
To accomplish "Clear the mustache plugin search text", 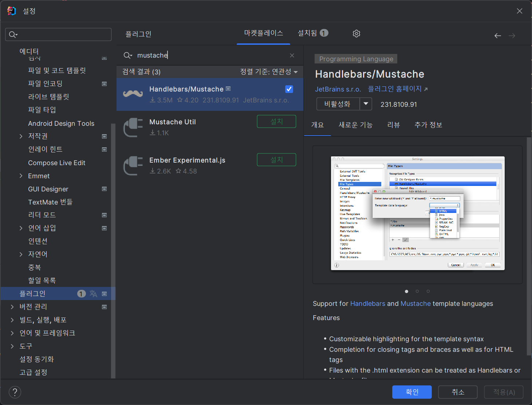I will pyautogui.click(x=292, y=55).
